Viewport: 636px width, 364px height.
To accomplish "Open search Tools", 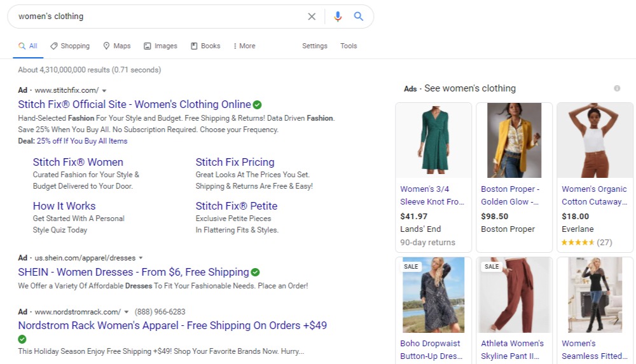I will [x=349, y=46].
